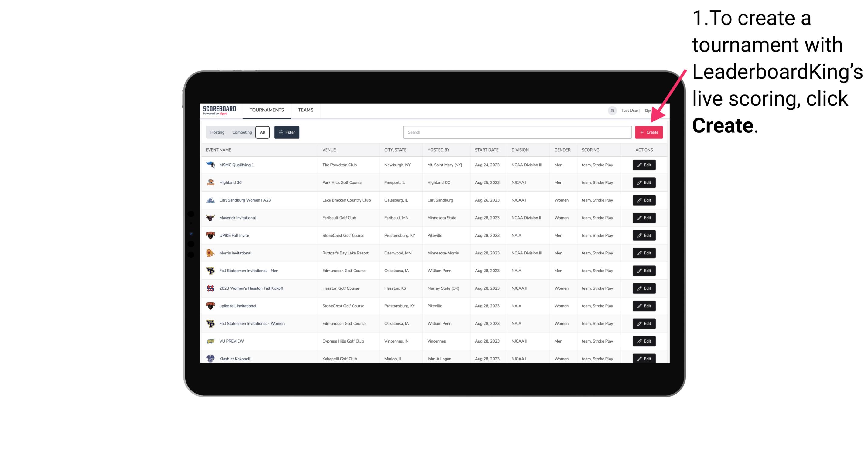This screenshot has height=467, width=868.
Task: Expand the START DATE column sort
Action: coord(486,151)
